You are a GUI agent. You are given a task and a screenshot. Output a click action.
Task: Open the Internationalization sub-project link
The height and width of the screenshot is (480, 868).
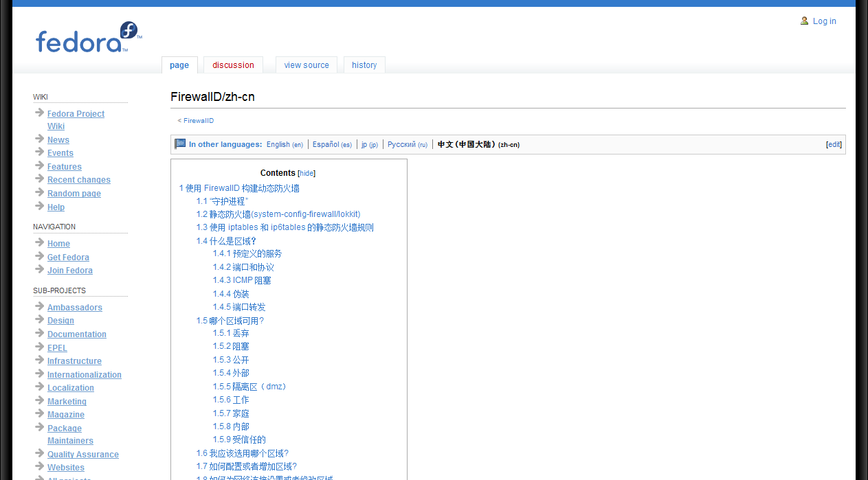(x=85, y=375)
